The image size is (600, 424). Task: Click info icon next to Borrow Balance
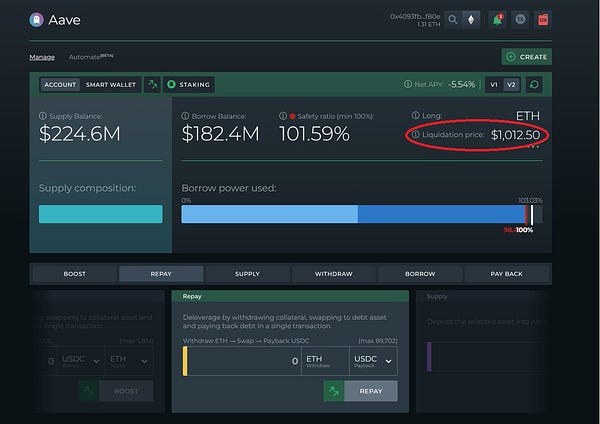click(x=185, y=116)
